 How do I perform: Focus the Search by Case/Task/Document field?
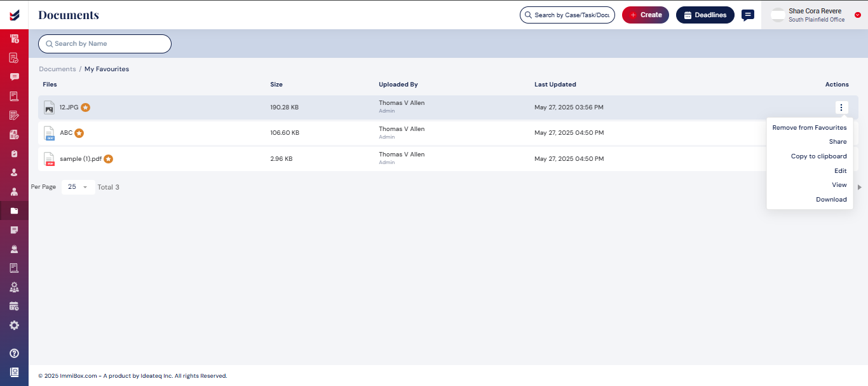[x=567, y=15]
